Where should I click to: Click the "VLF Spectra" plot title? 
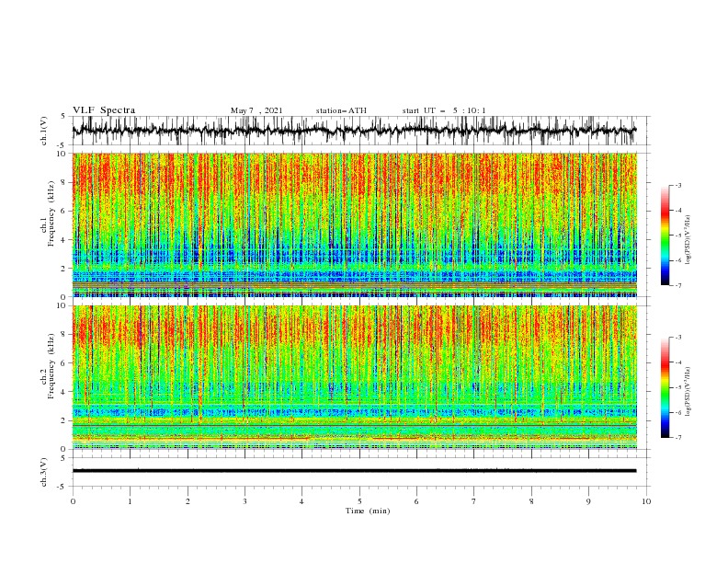[104, 110]
